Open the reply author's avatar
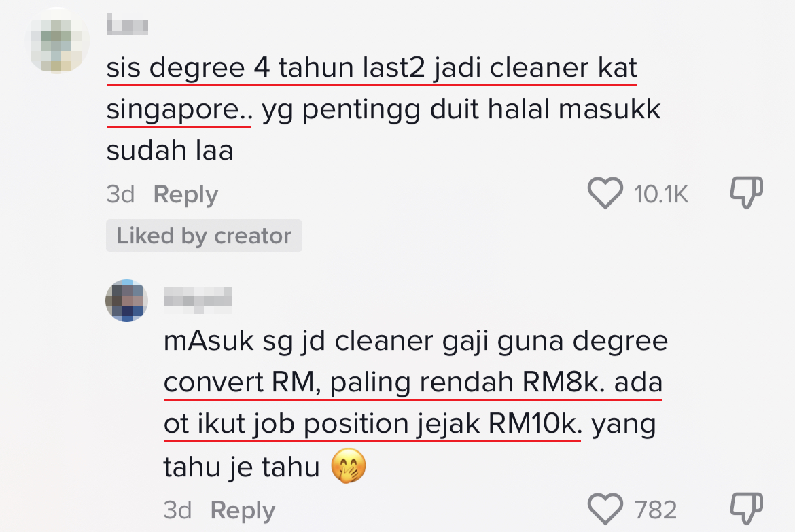This screenshot has height=532, width=795. (126, 300)
